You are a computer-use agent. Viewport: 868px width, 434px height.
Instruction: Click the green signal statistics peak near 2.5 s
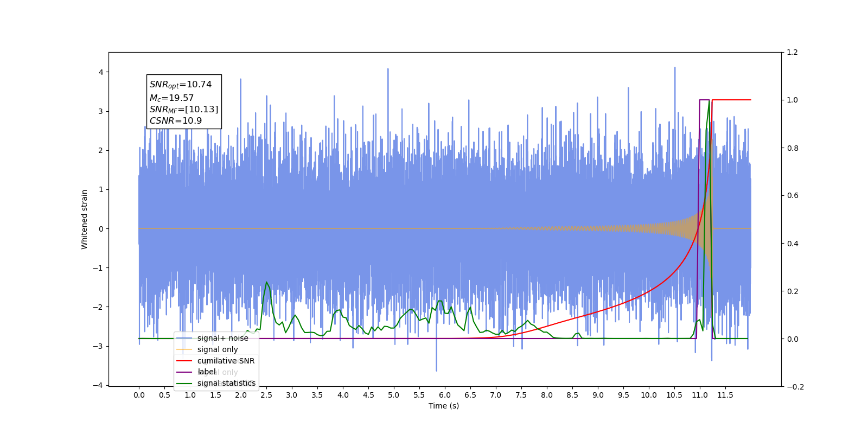pos(266,283)
